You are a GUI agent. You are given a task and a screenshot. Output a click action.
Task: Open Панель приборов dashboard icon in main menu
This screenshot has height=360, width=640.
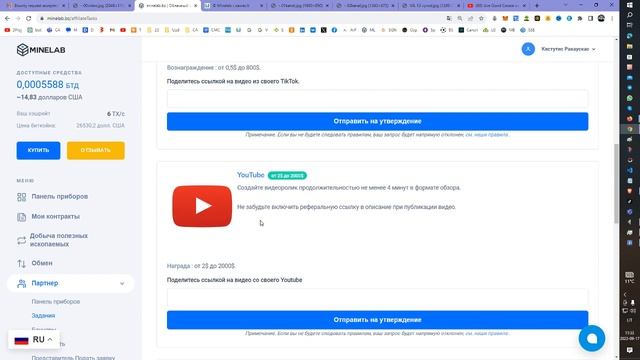(x=22, y=197)
